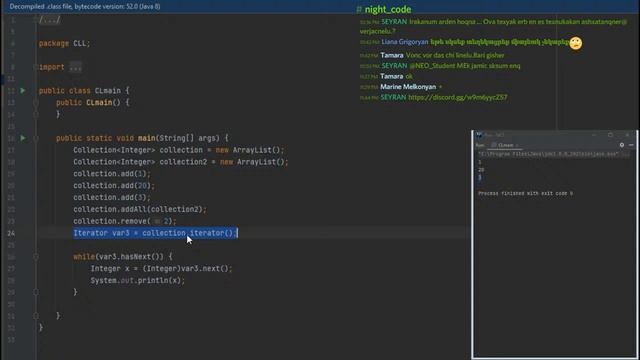Screen dimensions: 640x360
Task: Click Marine Melkonyan's name in chat
Action: pos(408,87)
